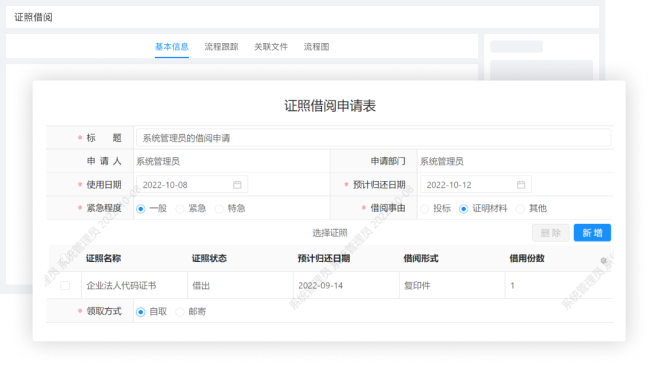Open table column settings gear icon

[604, 260]
